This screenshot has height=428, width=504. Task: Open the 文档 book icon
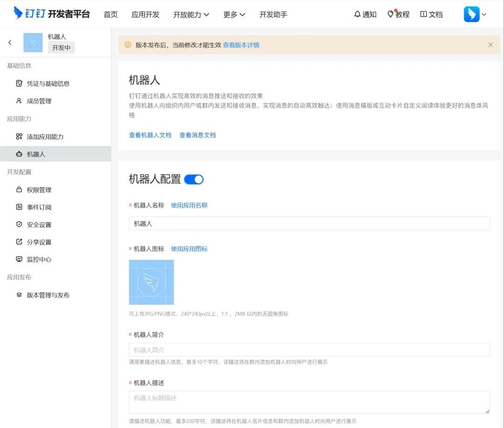coord(423,14)
